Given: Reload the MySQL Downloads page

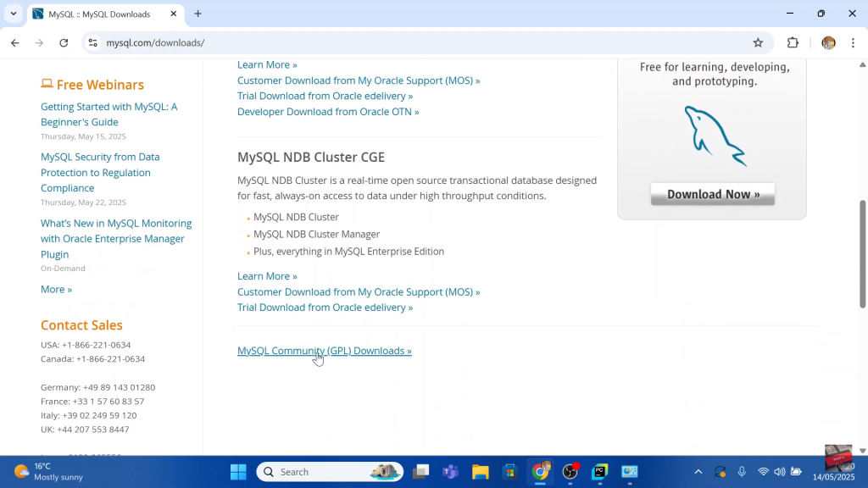Looking at the screenshot, I should (64, 42).
